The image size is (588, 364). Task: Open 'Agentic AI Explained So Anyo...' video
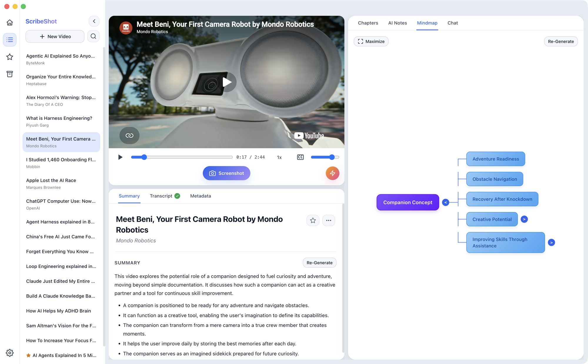(61, 59)
